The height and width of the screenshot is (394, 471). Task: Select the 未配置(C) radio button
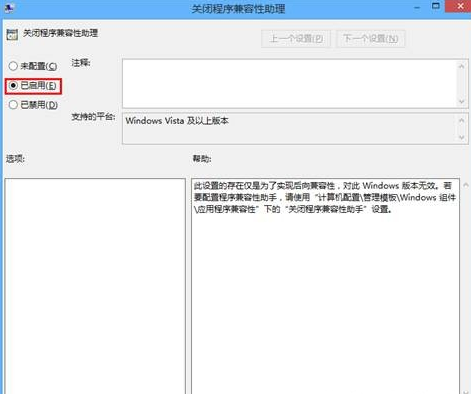(x=33, y=66)
